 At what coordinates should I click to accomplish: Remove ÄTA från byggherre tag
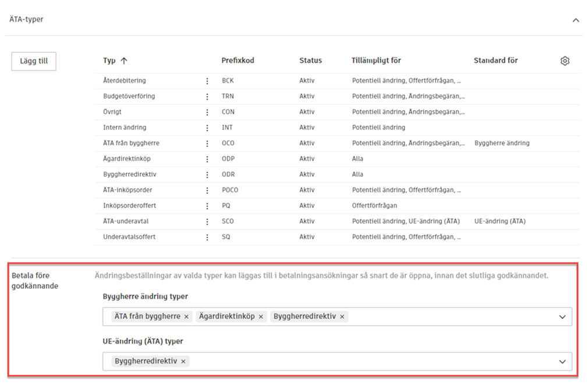tap(186, 317)
